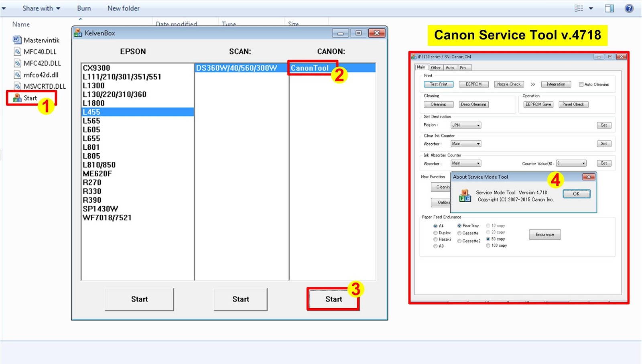Click Set button for Clear Ink Counter
Screen dimensions: 642x364
(604, 144)
